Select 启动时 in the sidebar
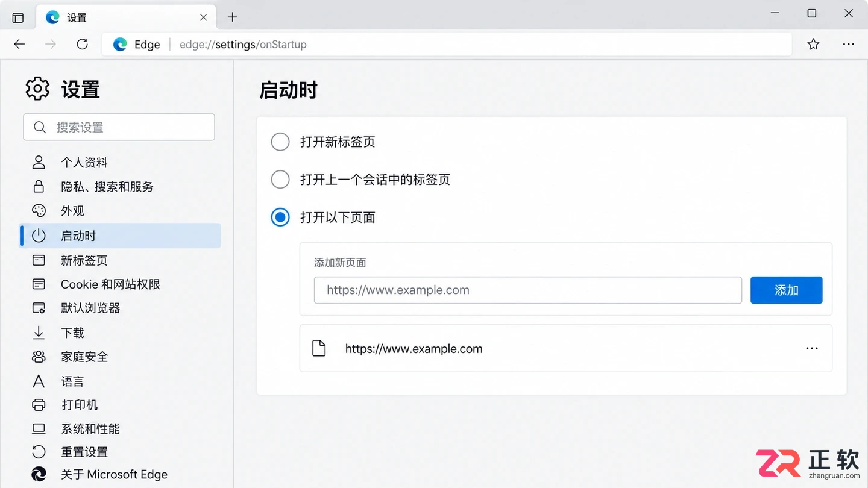 pos(121,236)
